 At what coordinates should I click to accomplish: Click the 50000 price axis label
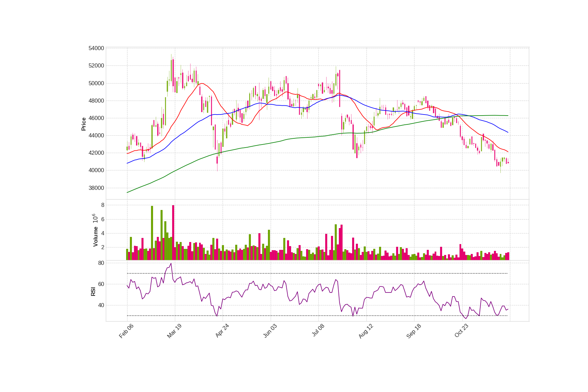(x=96, y=83)
